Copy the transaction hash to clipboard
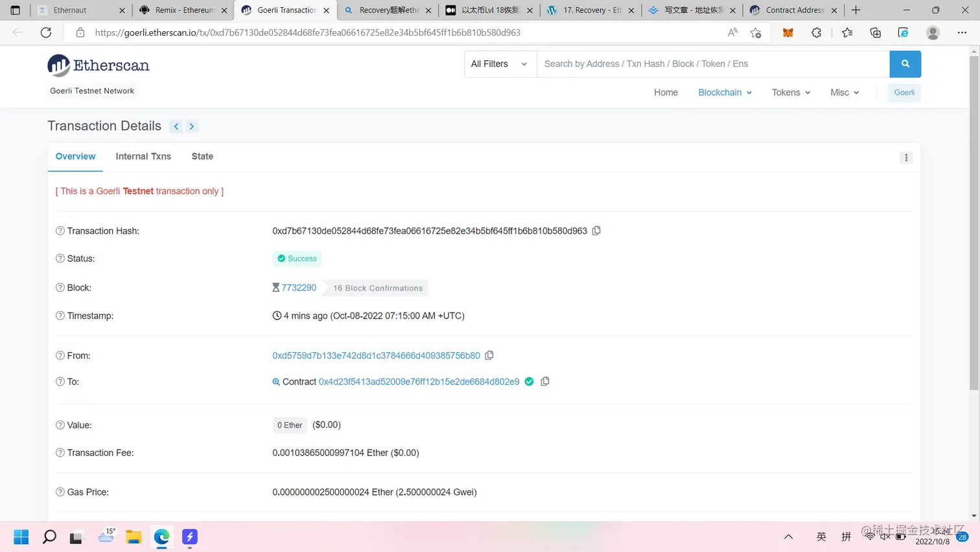980x552 pixels. [596, 231]
